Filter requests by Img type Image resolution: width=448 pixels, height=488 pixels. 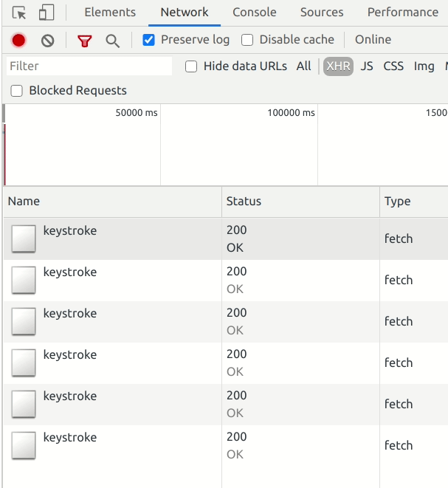(x=424, y=66)
